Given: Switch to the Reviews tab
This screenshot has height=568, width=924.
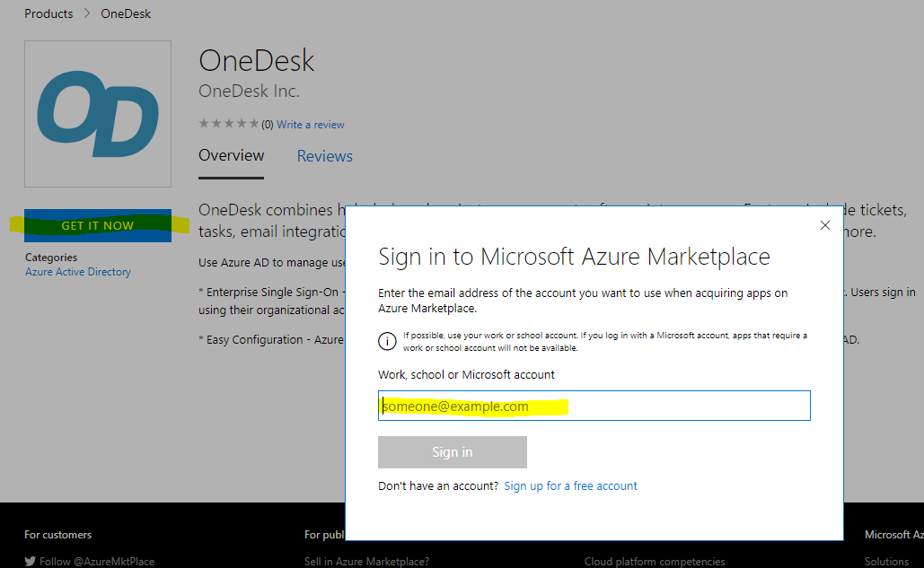Looking at the screenshot, I should (x=325, y=156).
